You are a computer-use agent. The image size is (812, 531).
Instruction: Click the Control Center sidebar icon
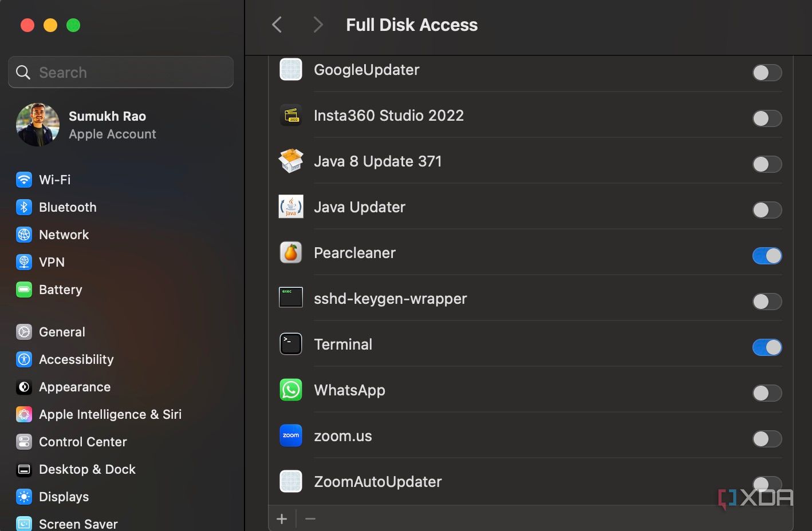click(x=24, y=442)
